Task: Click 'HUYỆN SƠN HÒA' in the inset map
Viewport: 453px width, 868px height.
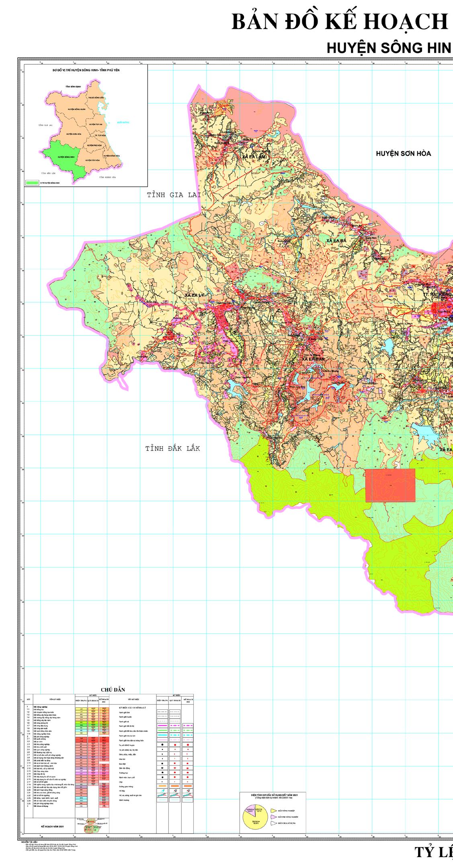Action: click(x=74, y=134)
